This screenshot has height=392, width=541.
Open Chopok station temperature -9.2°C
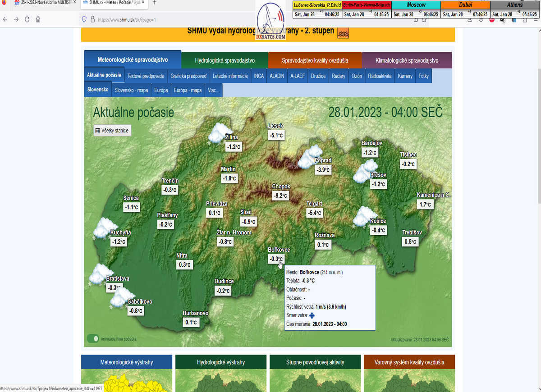[280, 196]
